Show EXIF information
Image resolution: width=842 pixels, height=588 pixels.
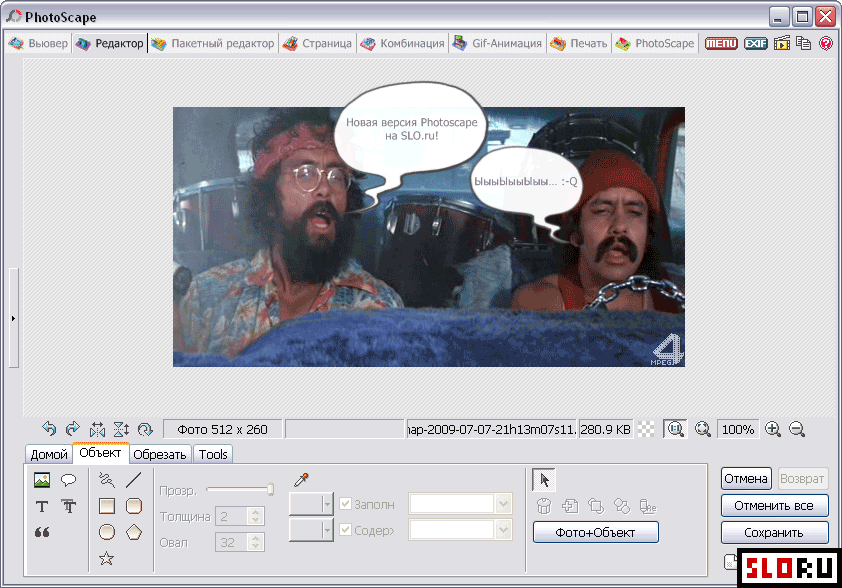(x=756, y=43)
